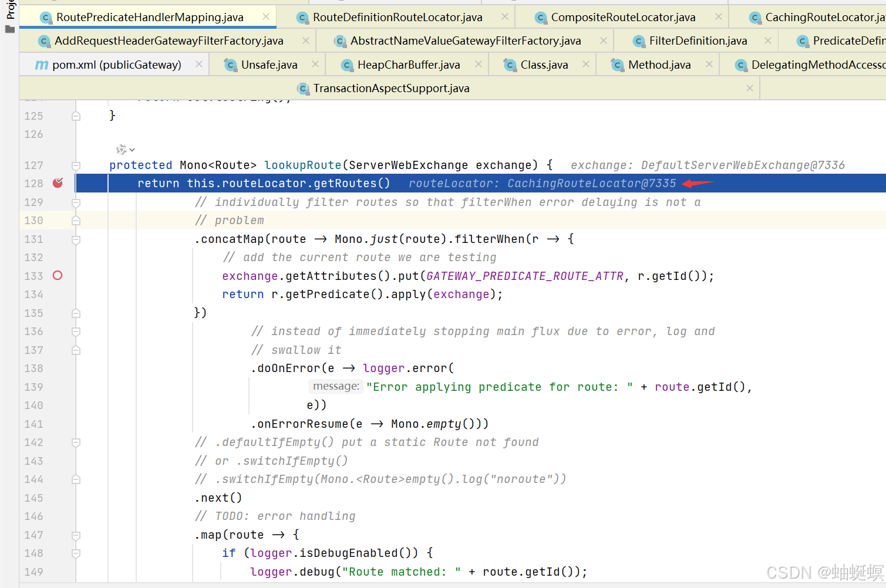Open AbstractNameValueGatewayFilterFactory.java tab
The image size is (886, 588).
[466, 40]
